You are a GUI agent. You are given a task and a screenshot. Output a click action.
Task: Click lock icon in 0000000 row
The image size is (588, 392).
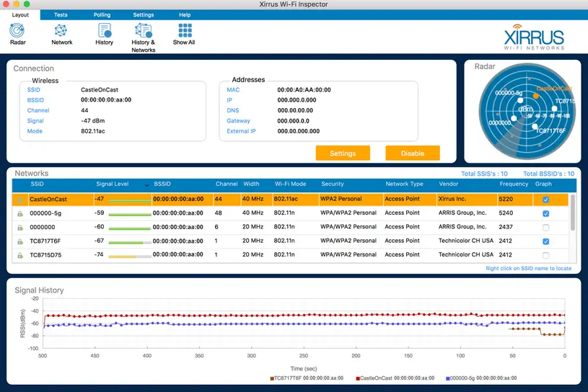(20, 227)
